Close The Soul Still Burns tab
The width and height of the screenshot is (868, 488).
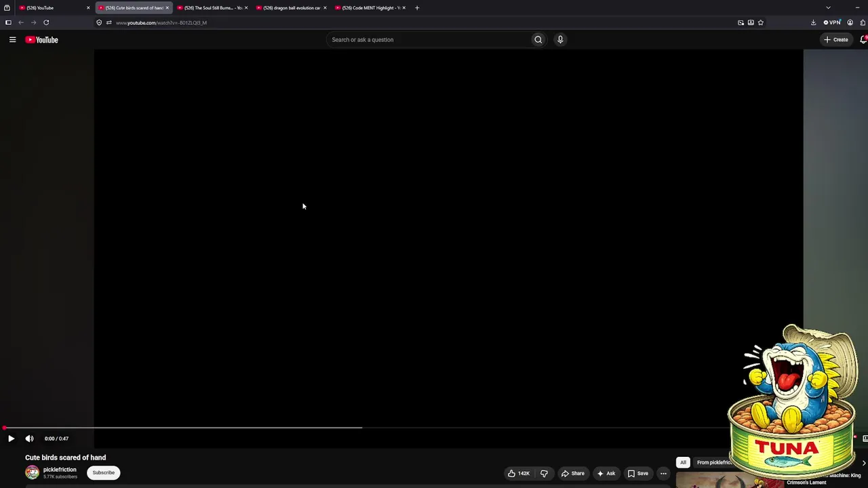click(x=245, y=8)
